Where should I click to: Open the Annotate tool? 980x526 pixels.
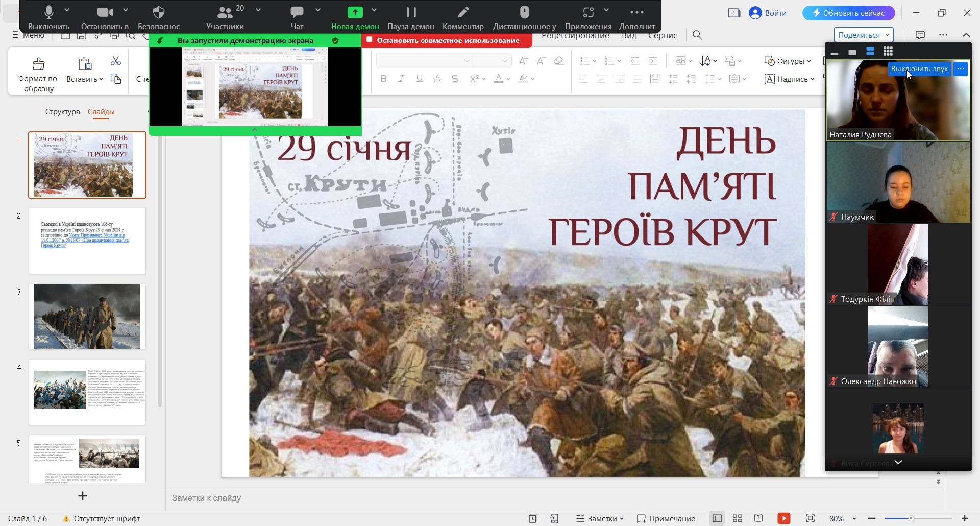[463, 18]
